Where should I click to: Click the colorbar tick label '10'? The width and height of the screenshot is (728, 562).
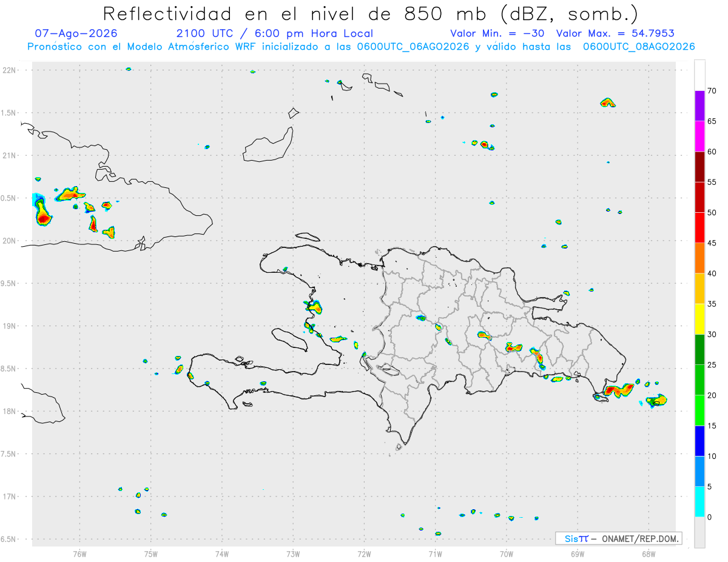pyautogui.click(x=712, y=456)
